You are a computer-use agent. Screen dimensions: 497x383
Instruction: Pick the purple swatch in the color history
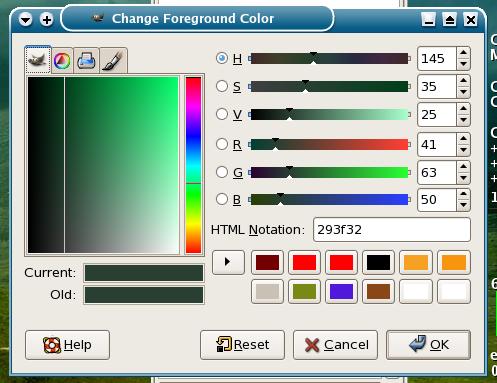(341, 292)
